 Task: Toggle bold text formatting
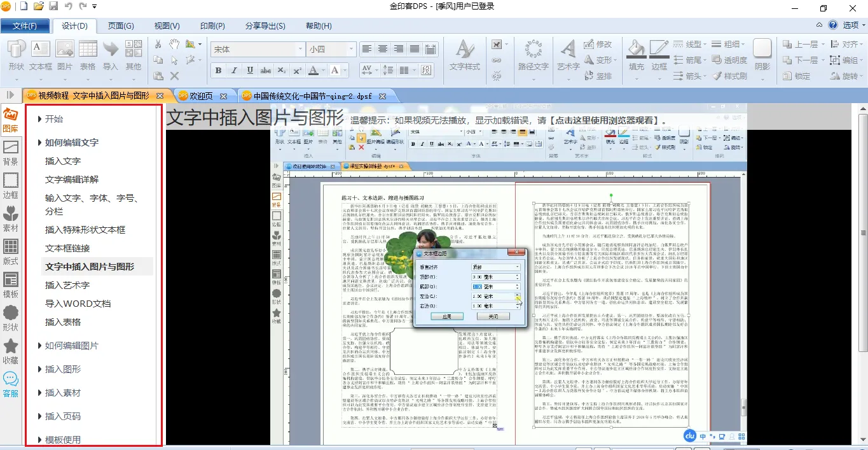(x=218, y=71)
